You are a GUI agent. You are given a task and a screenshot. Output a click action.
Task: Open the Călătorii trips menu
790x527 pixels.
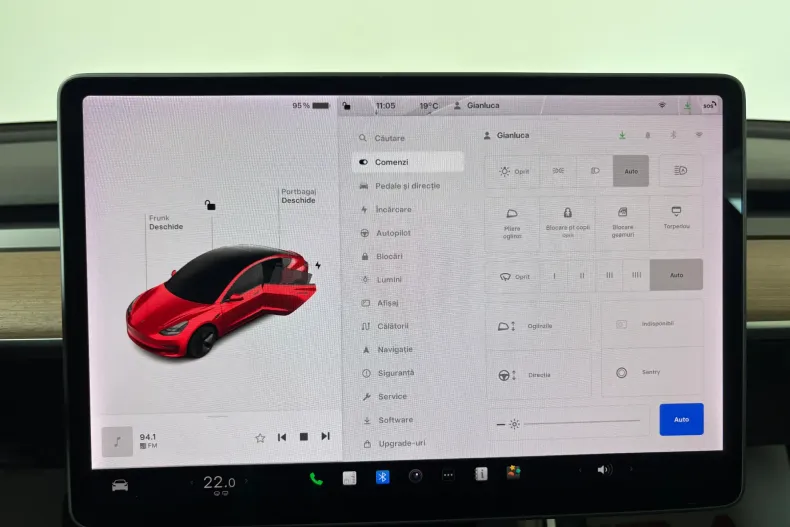point(385,326)
